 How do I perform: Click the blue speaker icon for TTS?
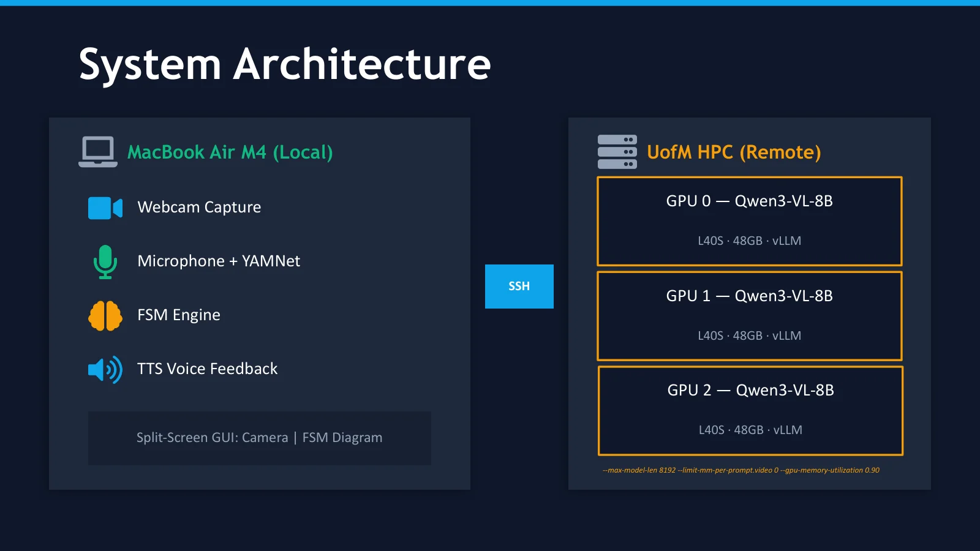105,370
